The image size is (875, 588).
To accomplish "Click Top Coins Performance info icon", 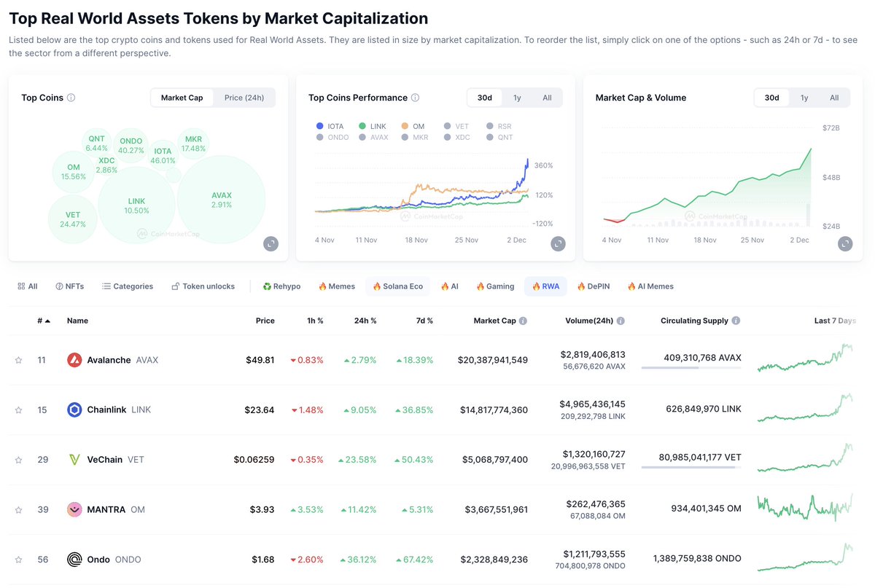I will pos(415,98).
